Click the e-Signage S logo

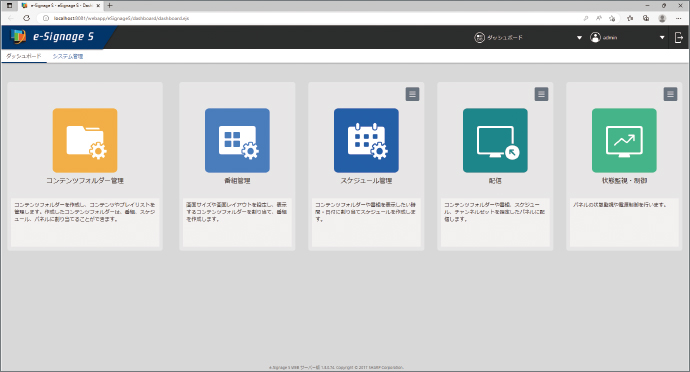[53, 37]
